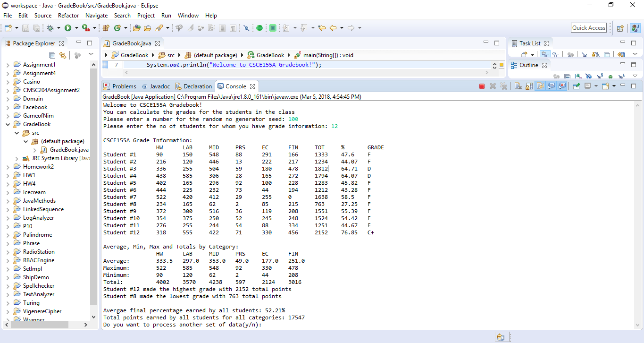Viewport: 644px width, 343px height.
Task: Click the New Java Class toolbar icon
Action: [117, 28]
